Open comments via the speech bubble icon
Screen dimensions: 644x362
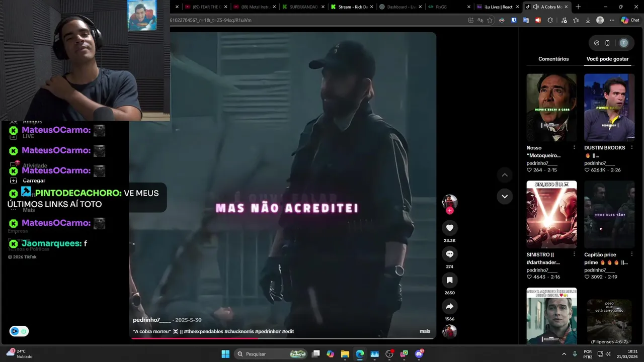click(x=450, y=254)
